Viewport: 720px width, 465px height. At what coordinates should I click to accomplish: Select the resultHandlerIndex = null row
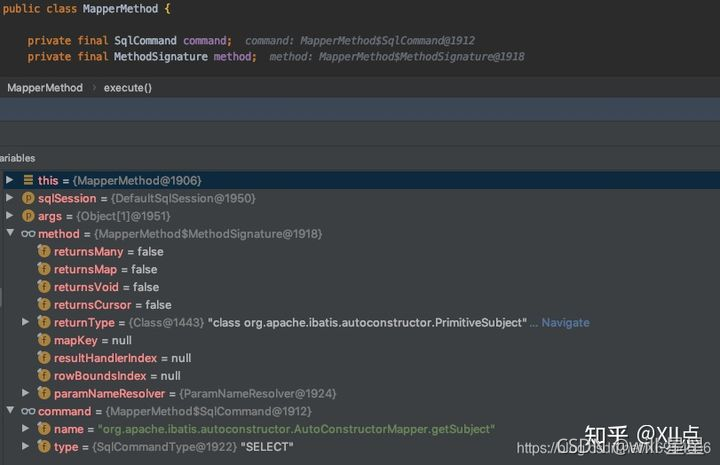tap(360, 358)
